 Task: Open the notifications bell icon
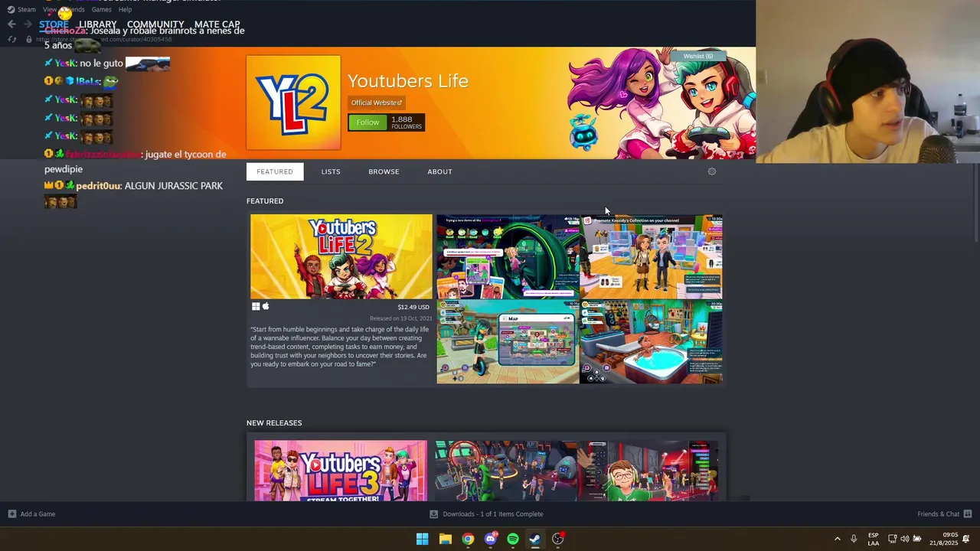[966, 539]
